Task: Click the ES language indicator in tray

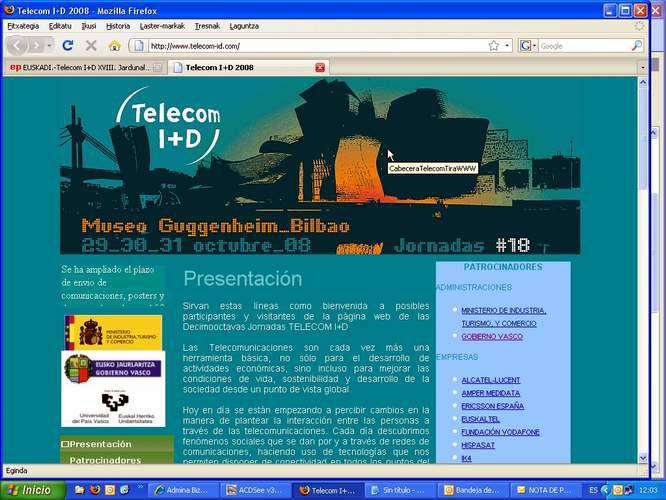Action: 593,490
